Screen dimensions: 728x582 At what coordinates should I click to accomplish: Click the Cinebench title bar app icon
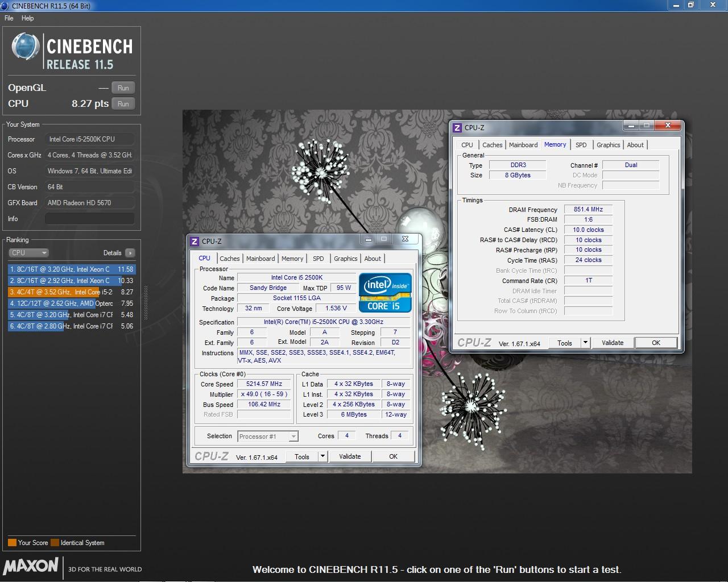pyautogui.click(x=5, y=6)
